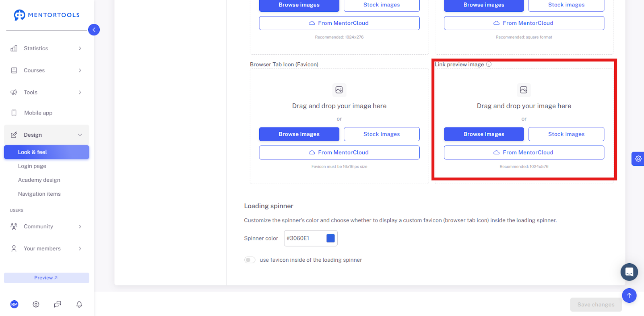Open settings gear icon in bottom sidebar

tap(36, 304)
